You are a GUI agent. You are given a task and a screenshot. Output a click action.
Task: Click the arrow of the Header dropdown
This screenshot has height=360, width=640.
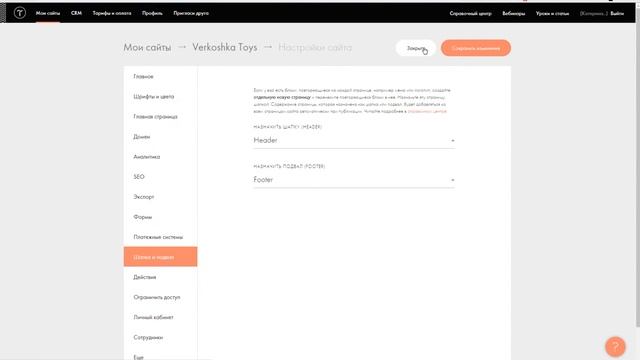coord(452,141)
